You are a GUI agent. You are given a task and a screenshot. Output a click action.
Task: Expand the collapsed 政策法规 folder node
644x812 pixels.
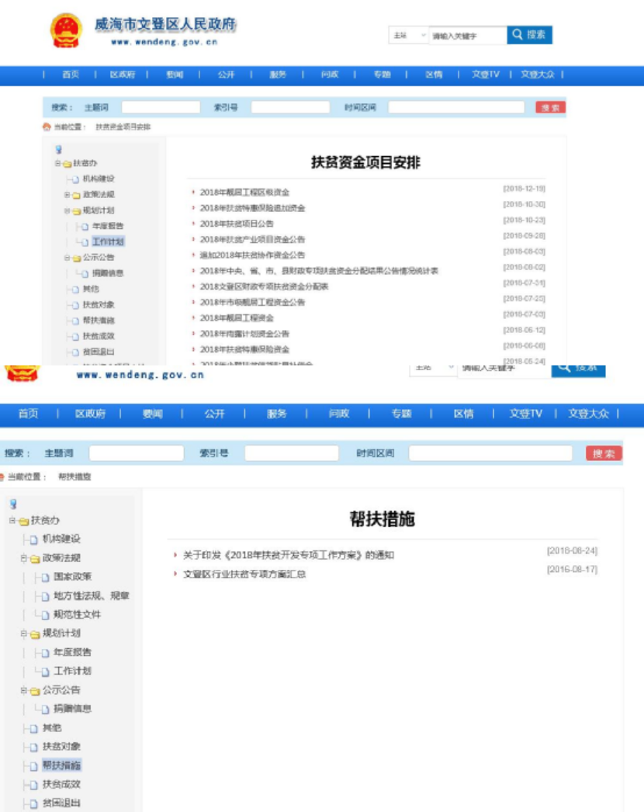coord(67,195)
